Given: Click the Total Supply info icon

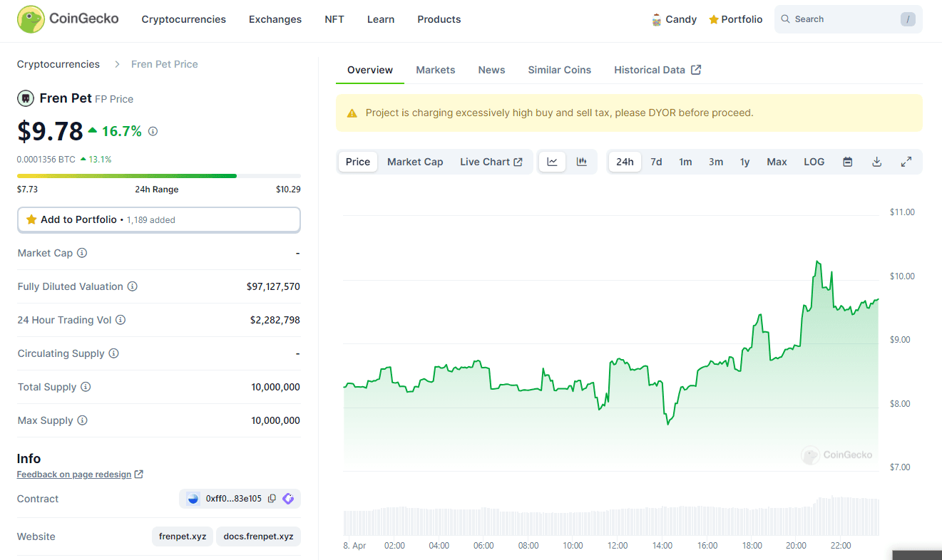Looking at the screenshot, I should tap(86, 387).
